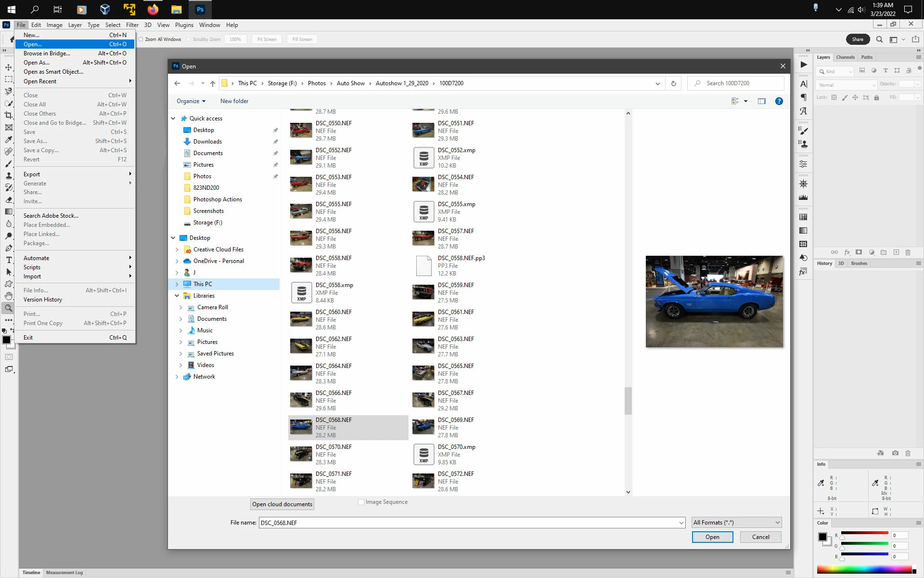Enable Scrubby Zoom checkbox
Image resolution: width=924 pixels, height=578 pixels.
[x=189, y=39]
